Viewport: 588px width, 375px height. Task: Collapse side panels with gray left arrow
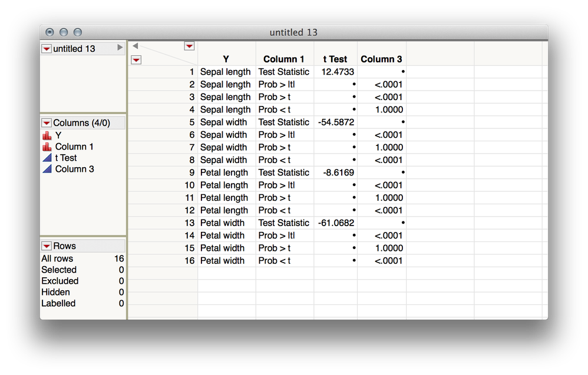coord(136,46)
